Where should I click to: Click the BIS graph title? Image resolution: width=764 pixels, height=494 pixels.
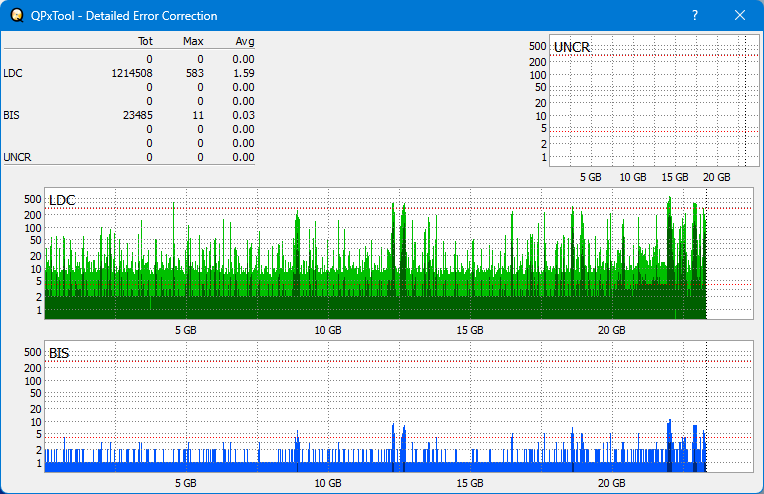[x=59, y=353]
